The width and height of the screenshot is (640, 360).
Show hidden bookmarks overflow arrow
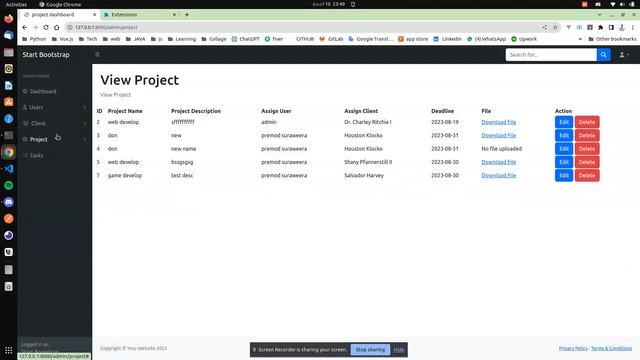tap(580, 39)
